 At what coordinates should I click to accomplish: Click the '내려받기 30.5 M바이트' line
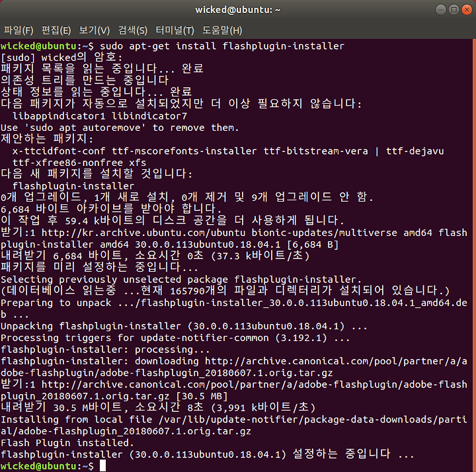(158, 407)
